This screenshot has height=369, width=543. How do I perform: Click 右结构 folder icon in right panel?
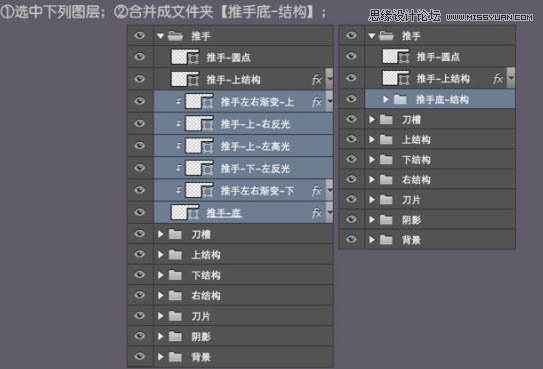[x=386, y=180]
